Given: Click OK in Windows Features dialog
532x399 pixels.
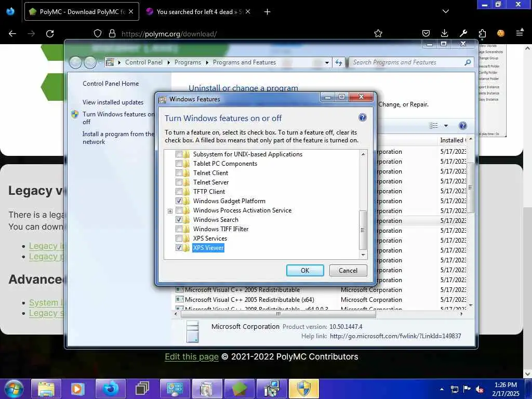Looking at the screenshot, I should click(305, 270).
